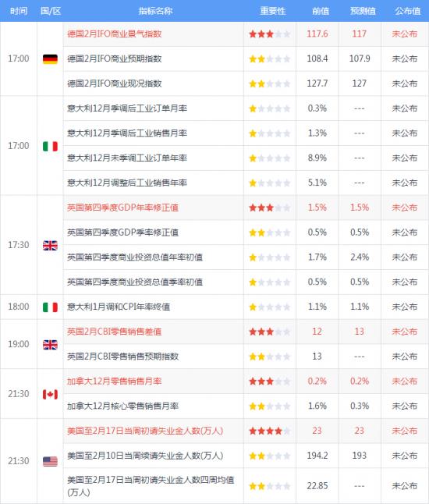The height and width of the screenshot is (504, 429).
Task: Click the 公布值 column header
Action: 408,11
